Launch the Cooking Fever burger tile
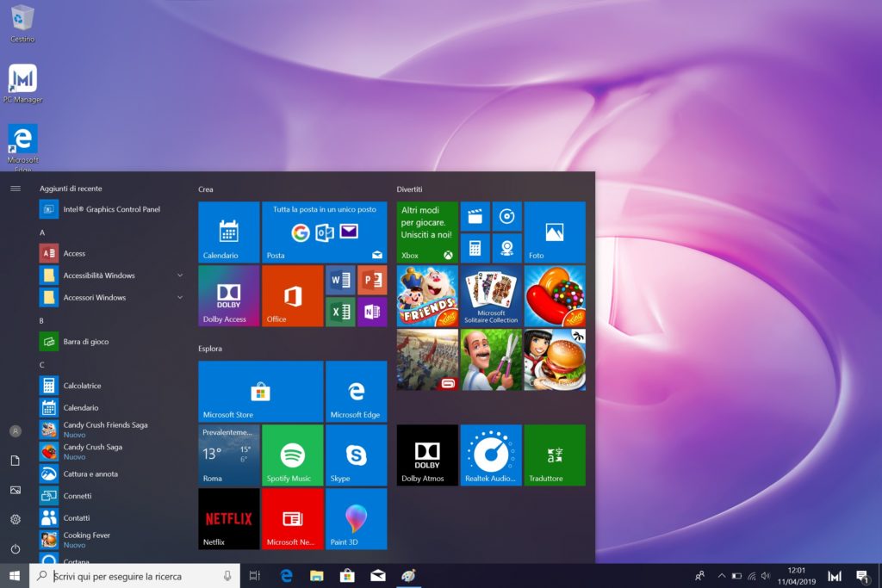 555,360
